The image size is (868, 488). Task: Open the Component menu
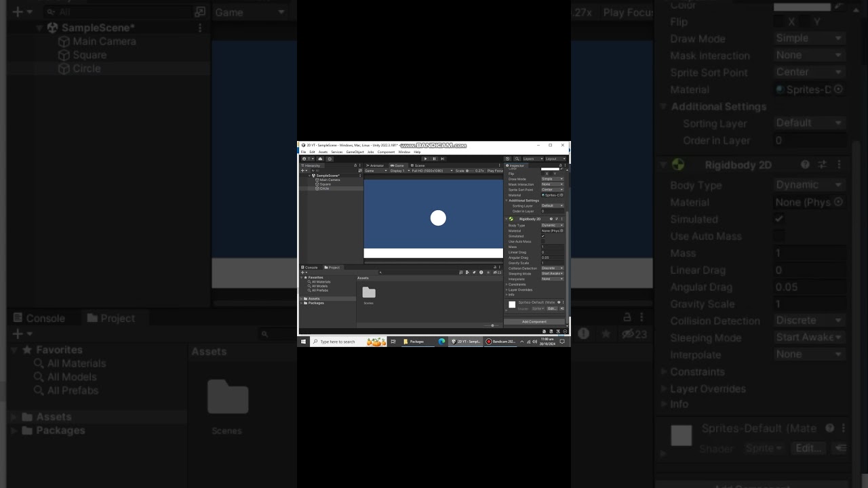pos(386,152)
